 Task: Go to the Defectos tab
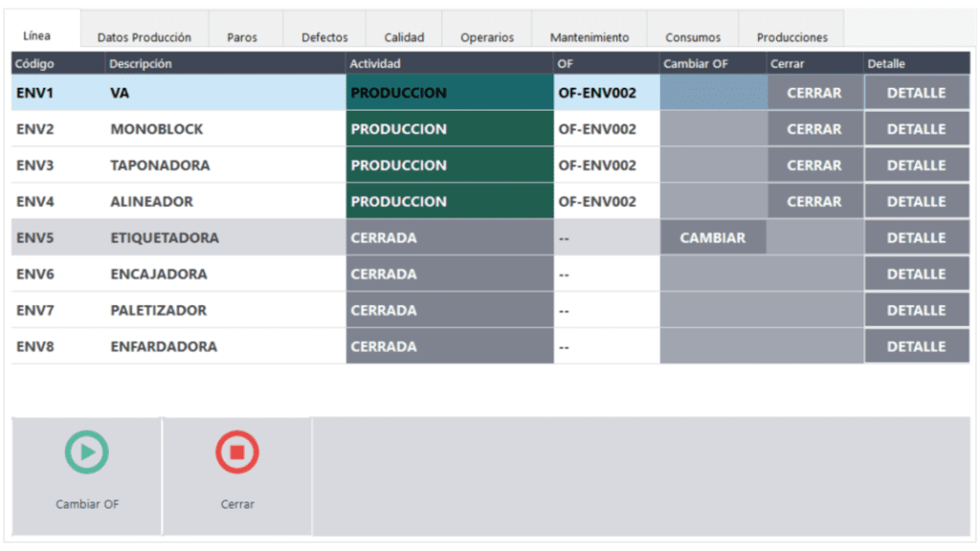(x=324, y=30)
